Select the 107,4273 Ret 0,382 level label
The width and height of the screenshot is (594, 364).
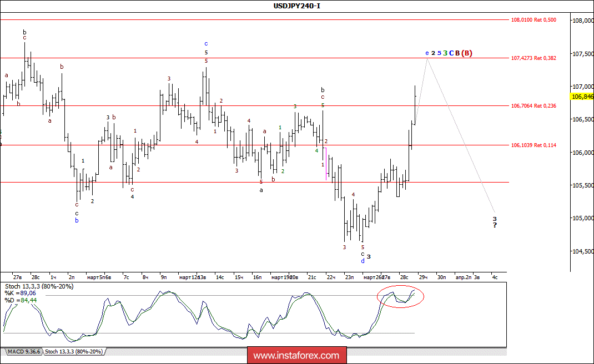(x=533, y=58)
